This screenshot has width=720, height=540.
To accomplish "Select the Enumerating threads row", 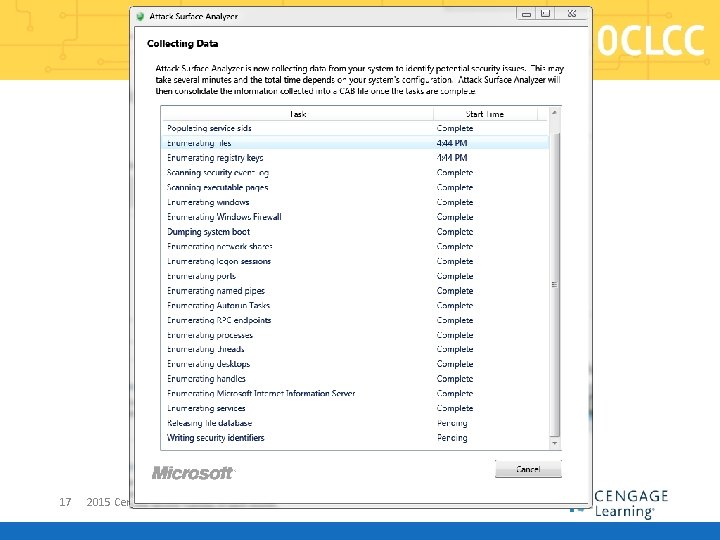I will tap(355, 349).
